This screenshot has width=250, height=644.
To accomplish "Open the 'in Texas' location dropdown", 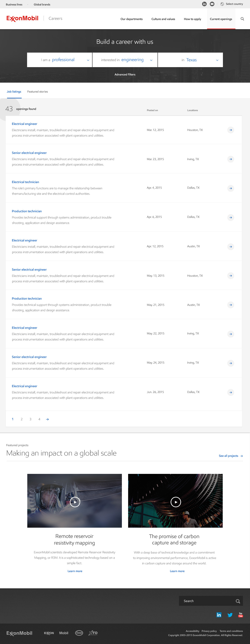I will (x=190, y=60).
